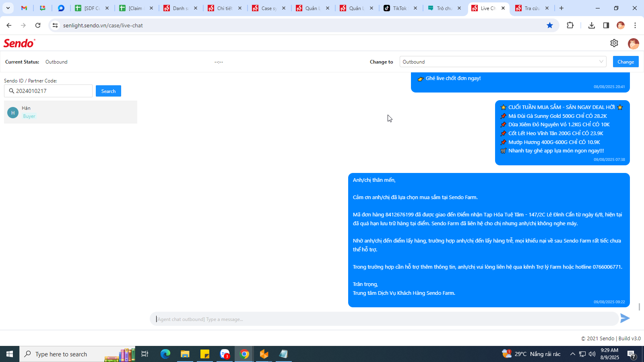Go forward with the browser forward arrow
Screen dimensions: 644x362
click(x=23, y=25)
